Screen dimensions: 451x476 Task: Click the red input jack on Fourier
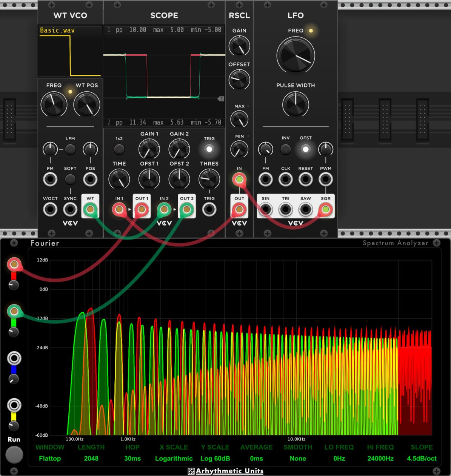pos(14,264)
